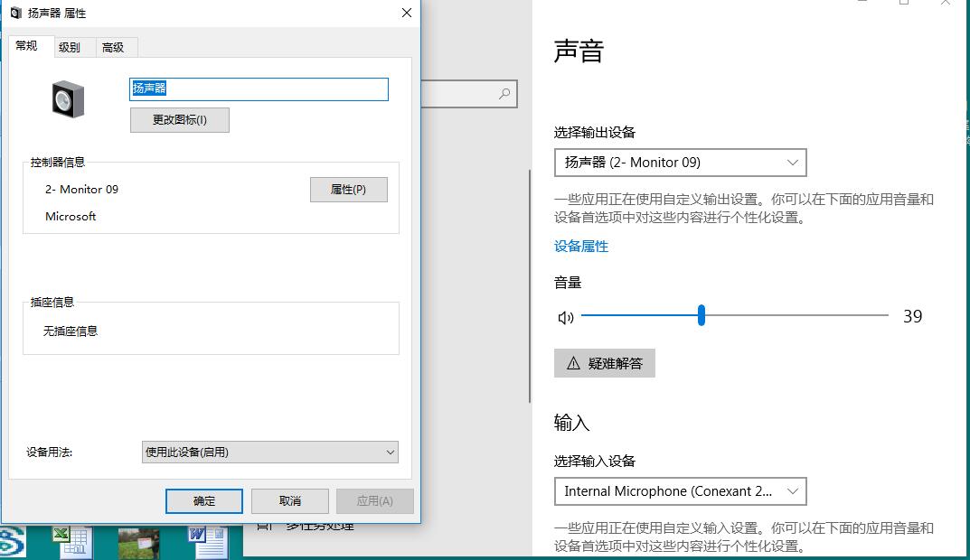The image size is (970, 560).
Task: Close the 扬声器 属性 dialog
Action: [x=407, y=14]
